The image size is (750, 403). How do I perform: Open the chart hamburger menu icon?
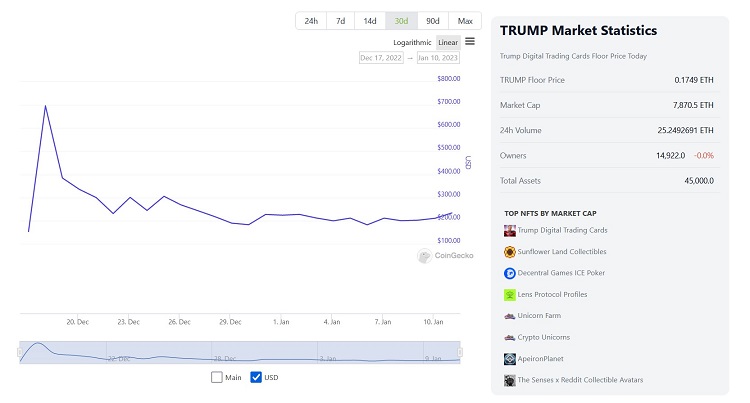point(470,42)
